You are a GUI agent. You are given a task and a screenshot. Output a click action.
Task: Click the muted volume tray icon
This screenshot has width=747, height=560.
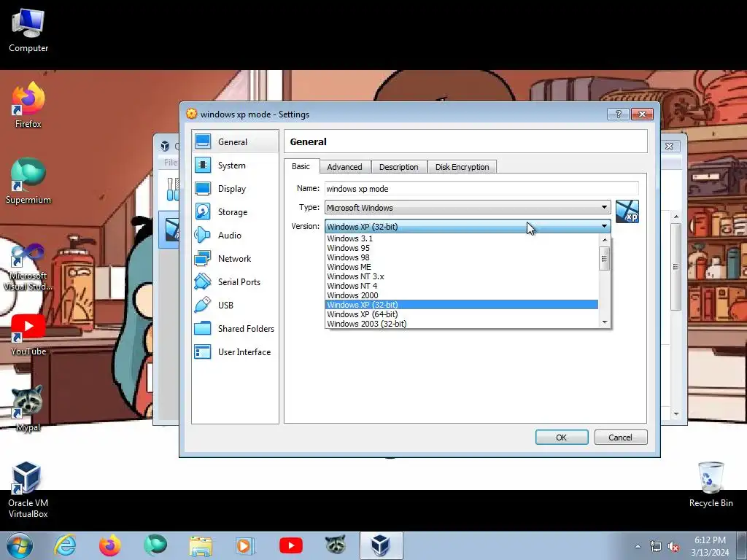(x=673, y=547)
